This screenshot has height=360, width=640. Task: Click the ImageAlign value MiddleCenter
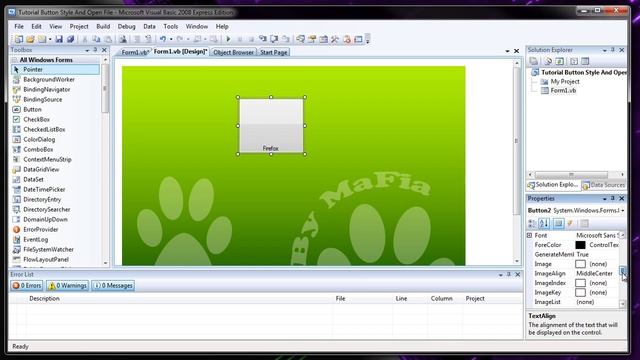click(594, 273)
